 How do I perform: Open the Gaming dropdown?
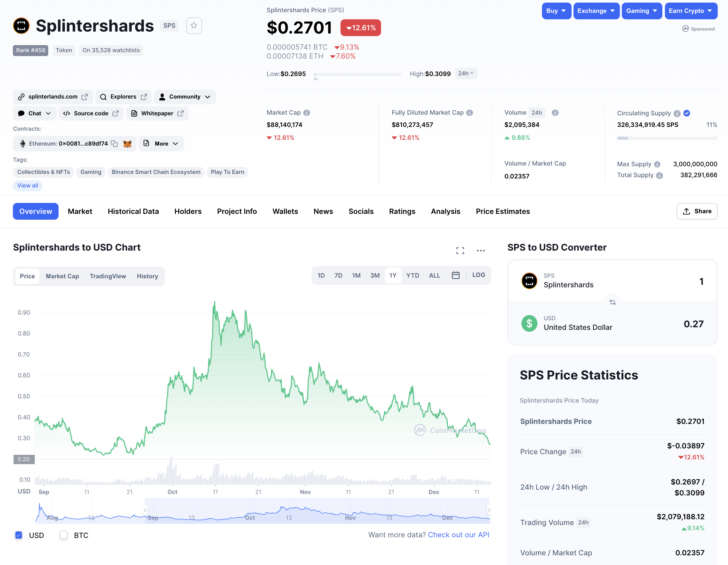[x=641, y=11]
